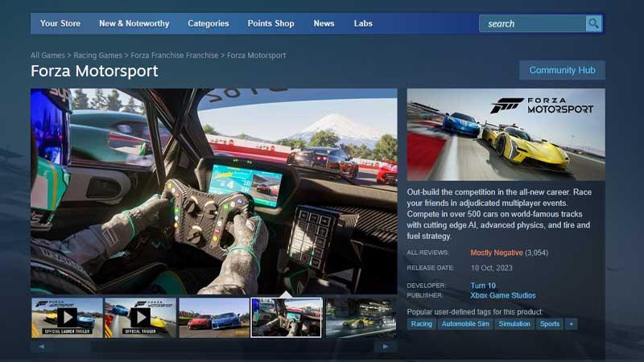The image size is (644, 362).
Task: Open Categories menu
Action: click(208, 23)
